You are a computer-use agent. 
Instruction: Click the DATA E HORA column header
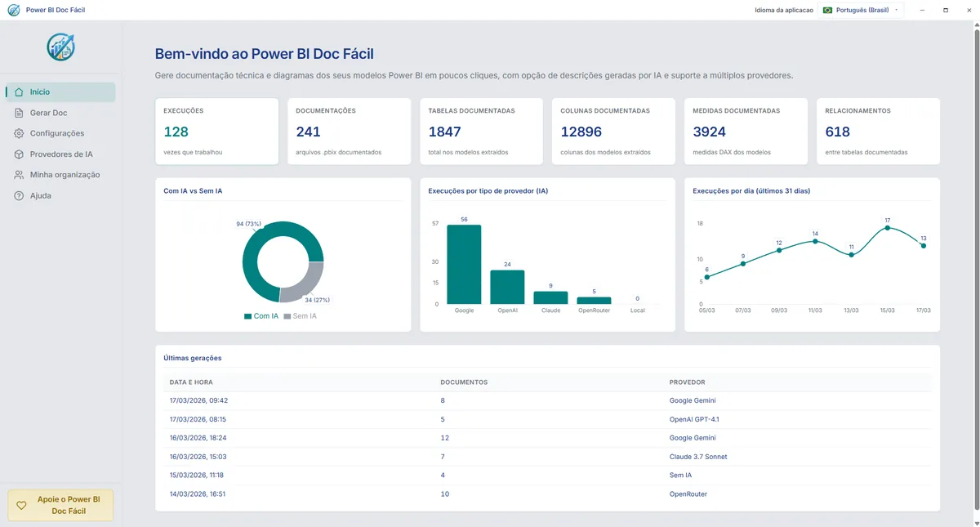pos(191,382)
